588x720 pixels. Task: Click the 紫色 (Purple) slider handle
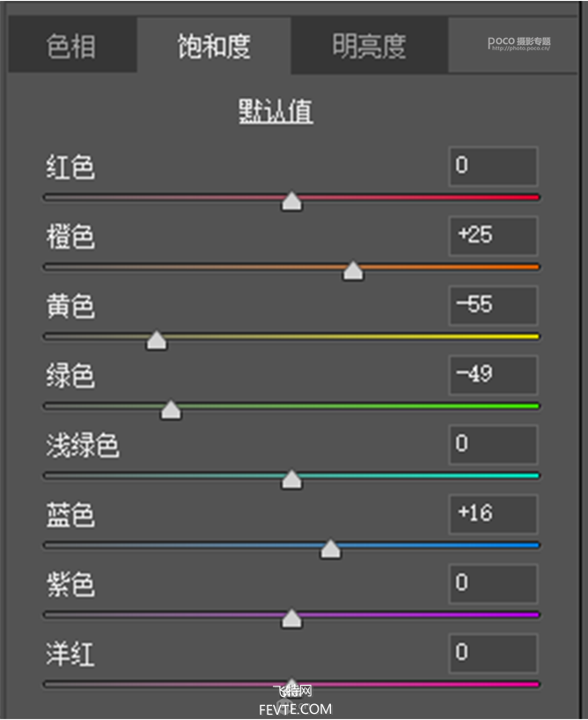(291, 619)
